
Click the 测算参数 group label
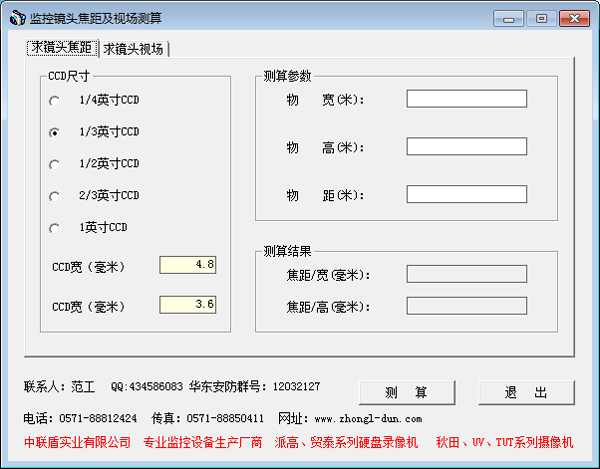[x=287, y=76]
